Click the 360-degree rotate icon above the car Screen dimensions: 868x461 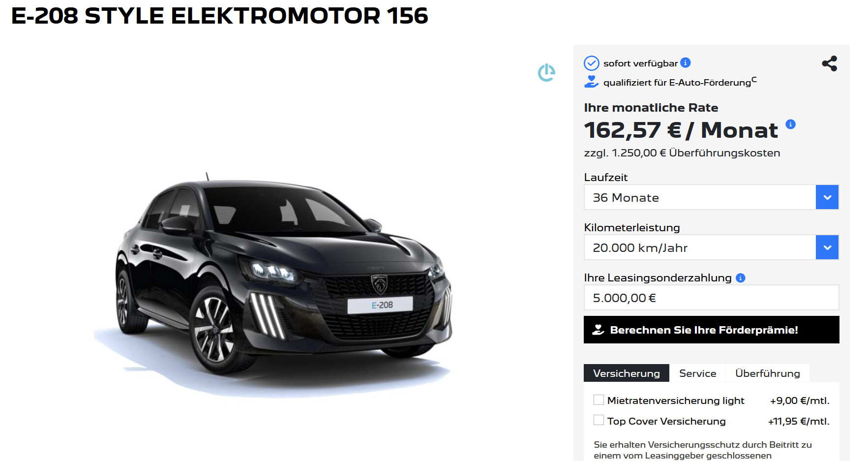(546, 72)
